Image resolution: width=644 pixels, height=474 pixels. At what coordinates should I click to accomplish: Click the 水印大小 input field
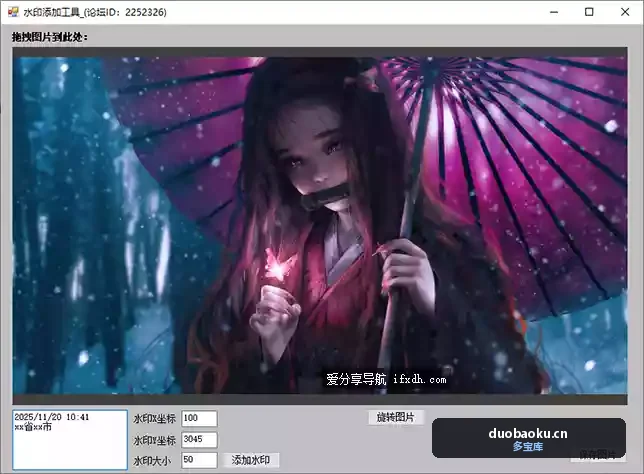tap(199, 460)
